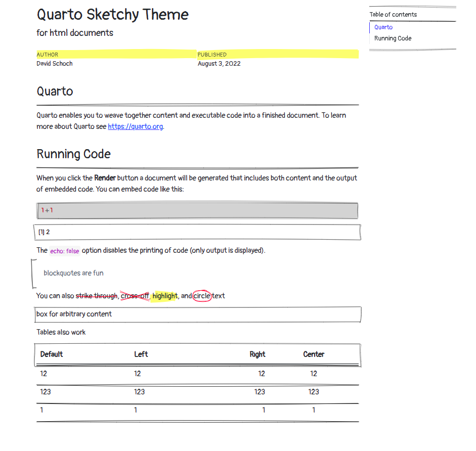Click the AUTHOR label
The image size is (476, 451).
(x=48, y=55)
